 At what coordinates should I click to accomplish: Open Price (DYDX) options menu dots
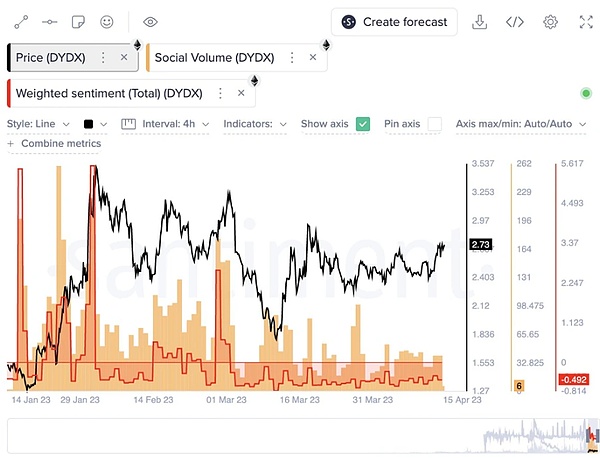[x=103, y=58]
